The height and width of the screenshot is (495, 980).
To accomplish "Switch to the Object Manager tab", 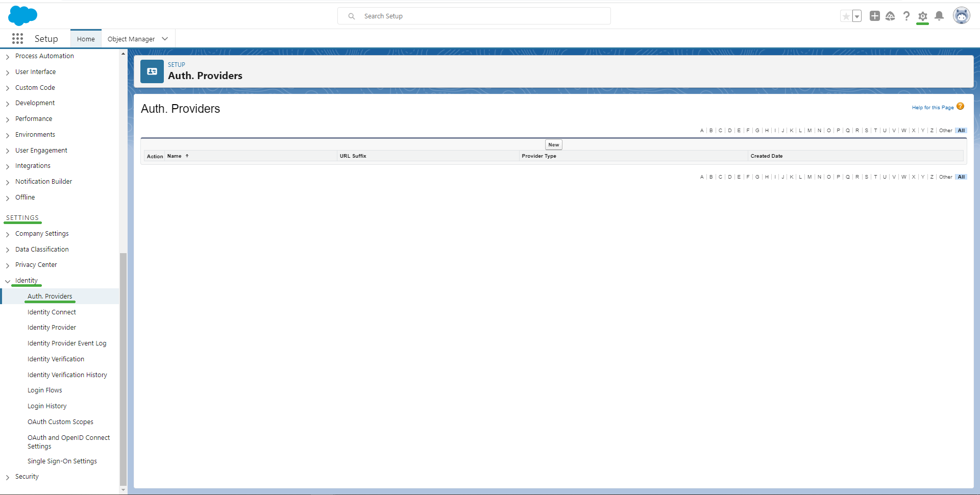I will tap(131, 39).
